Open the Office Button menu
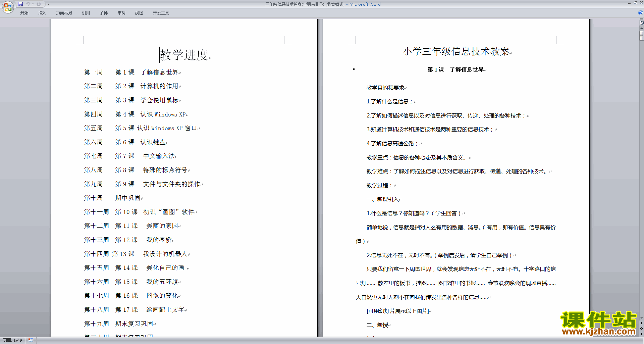The height and width of the screenshot is (344, 644). coord(7,7)
